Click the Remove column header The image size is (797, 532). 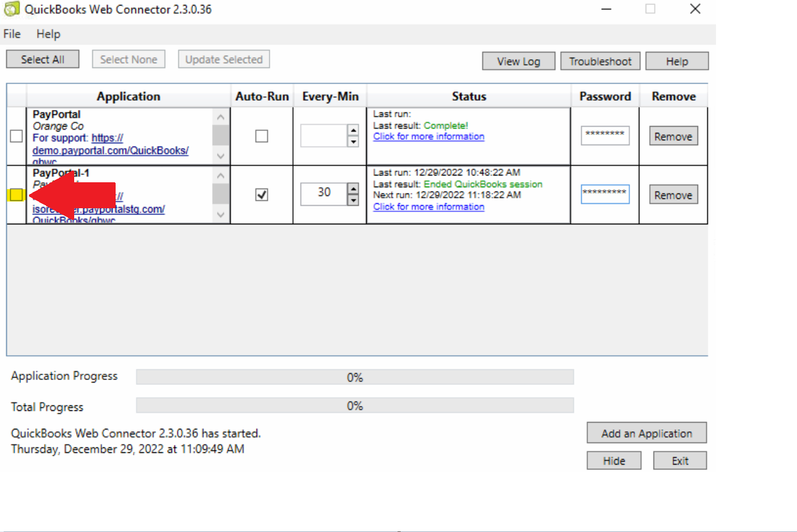(673, 96)
